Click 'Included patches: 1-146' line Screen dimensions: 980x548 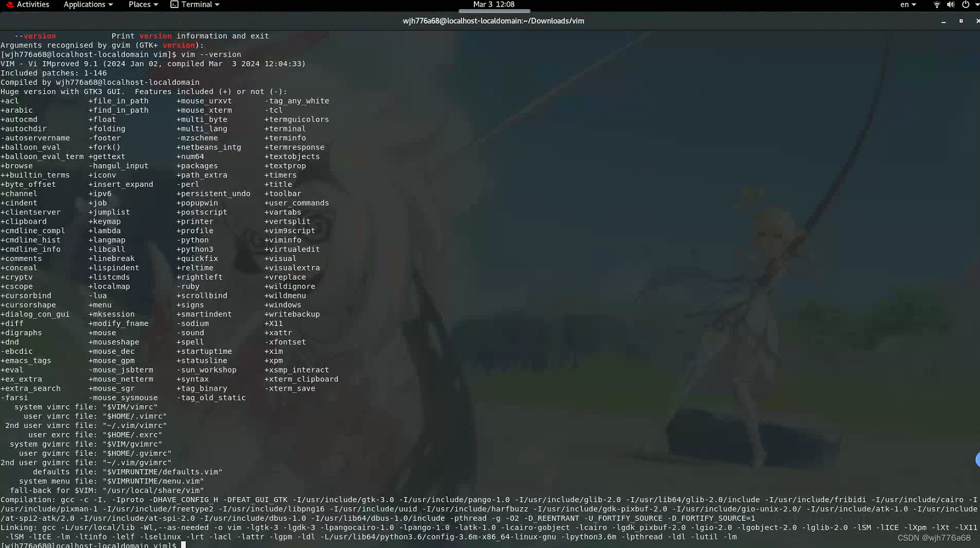54,73
